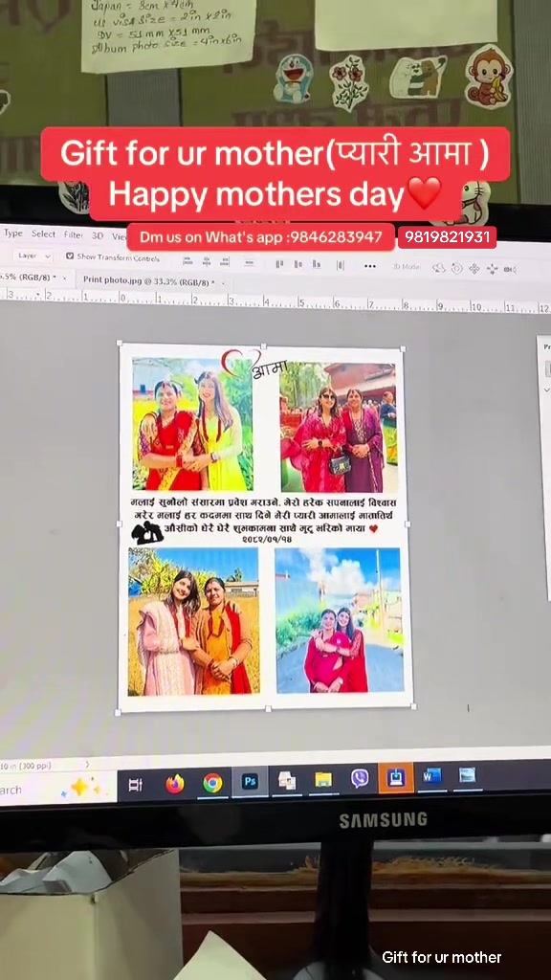Select the 3D video camera zoom icon
The width and height of the screenshot is (551, 980).
tap(510, 269)
